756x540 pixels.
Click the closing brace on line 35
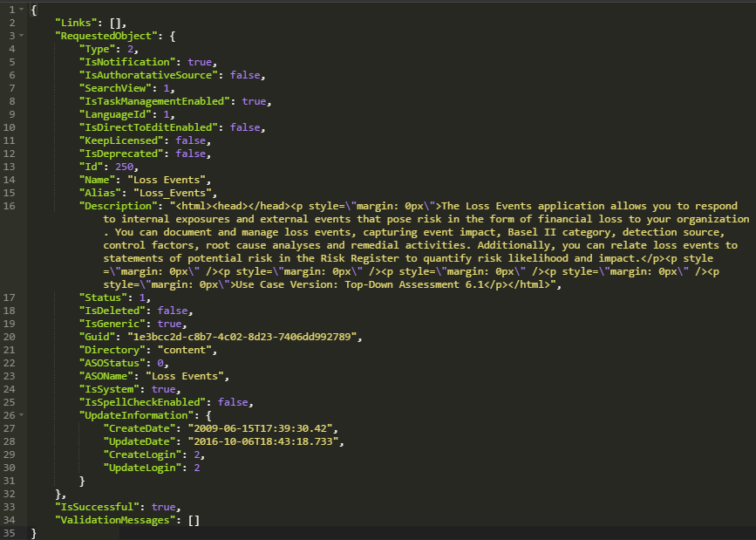coord(31,532)
